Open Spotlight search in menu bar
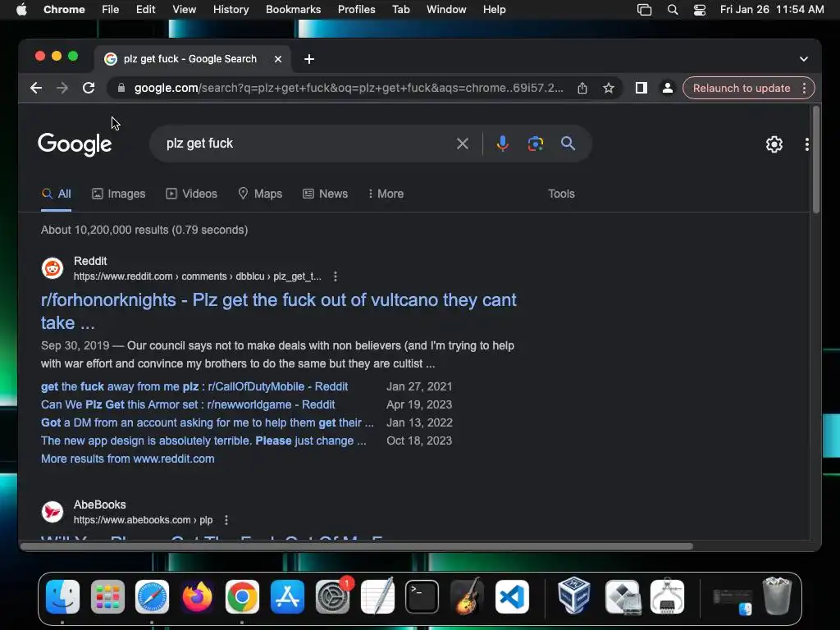Image resolution: width=840 pixels, height=630 pixels. [x=673, y=10]
